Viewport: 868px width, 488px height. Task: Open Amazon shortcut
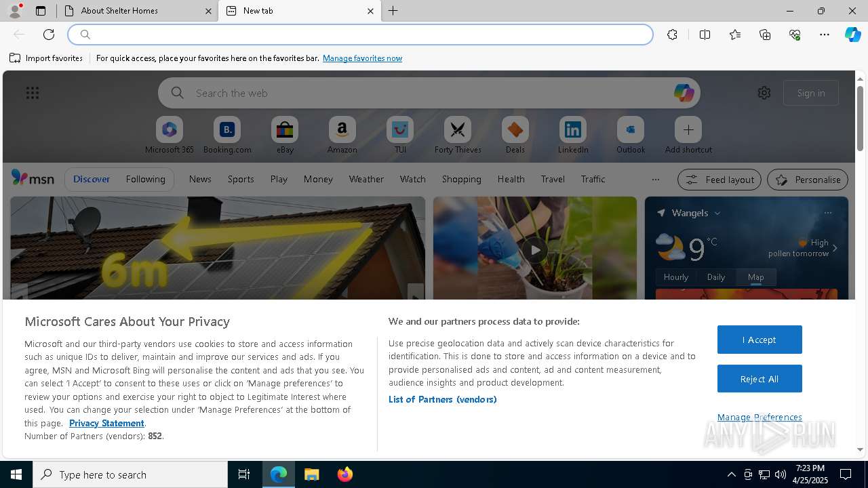[x=342, y=136]
